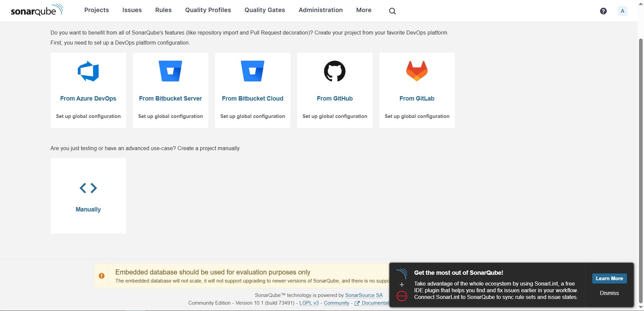Screen dimensions: 644x311
Task: Click 'Embedded database should be used' heading
Action: [x=213, y=272]
